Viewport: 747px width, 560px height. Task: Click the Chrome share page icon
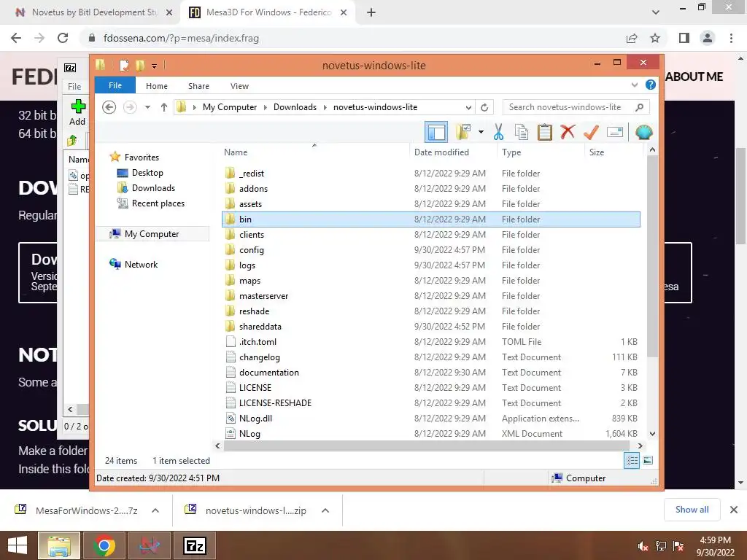pos(632,38)
